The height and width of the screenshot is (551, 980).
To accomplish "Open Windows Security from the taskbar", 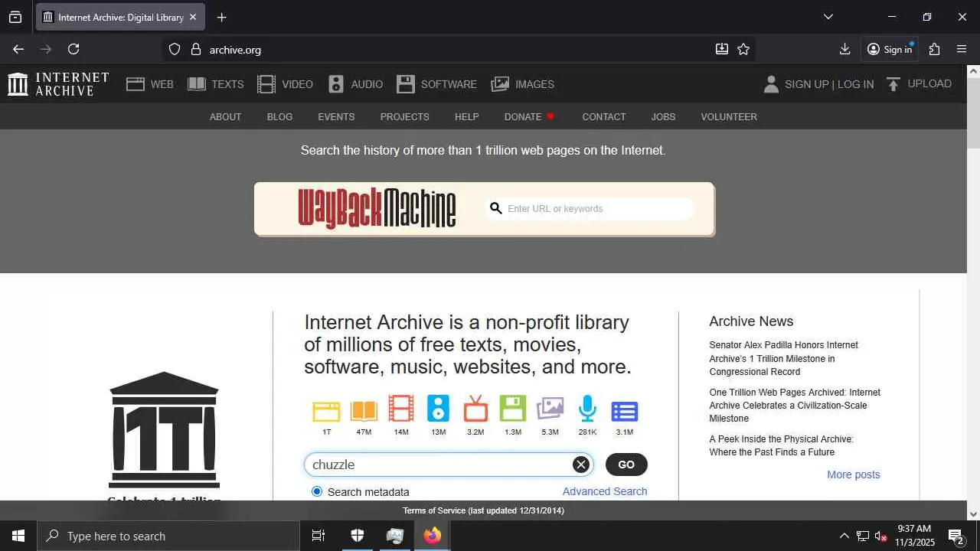I will tap(358, 536).
